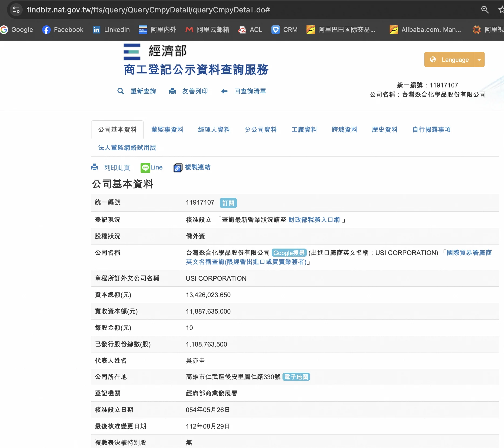The height and width of the screenshot is (448, 504).
Task: Click the printer icon beside 列印此頁
Action: coord(94,167)
